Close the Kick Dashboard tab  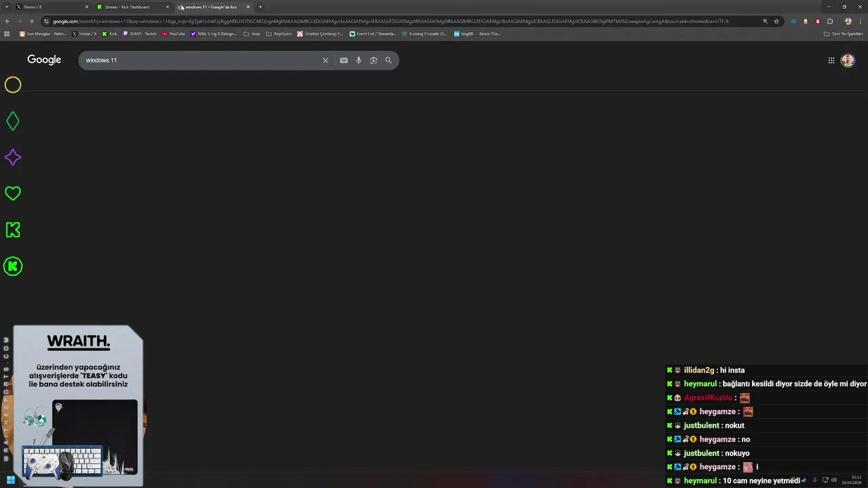tap(167, 7)
